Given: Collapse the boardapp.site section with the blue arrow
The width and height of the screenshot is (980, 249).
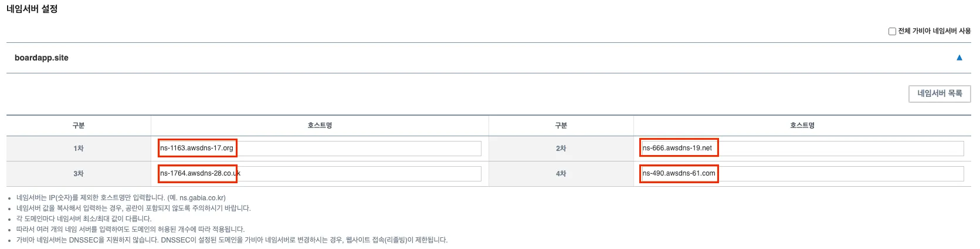Looking at the screenshot, I should click(x=959, y=58).
